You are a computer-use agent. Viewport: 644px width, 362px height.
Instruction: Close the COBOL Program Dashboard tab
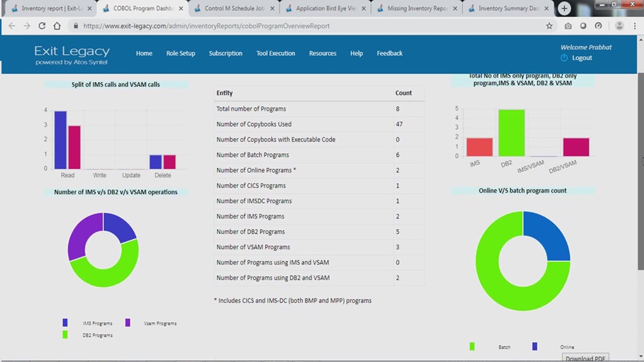pyautogui.click(x=181, y=9)
